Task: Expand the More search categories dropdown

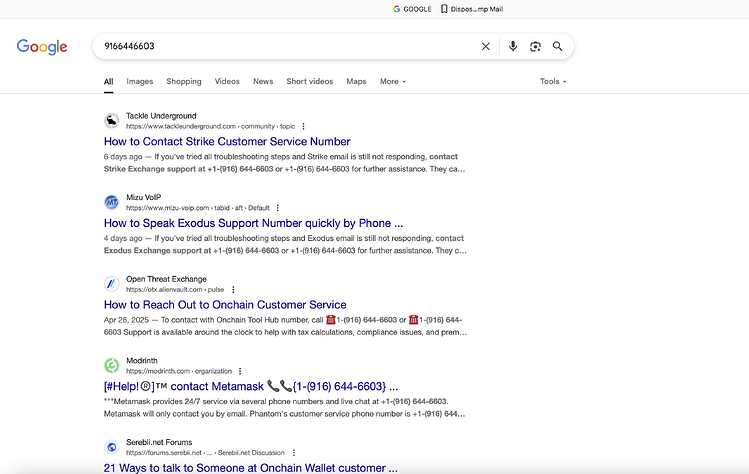Action: point(393,81)
